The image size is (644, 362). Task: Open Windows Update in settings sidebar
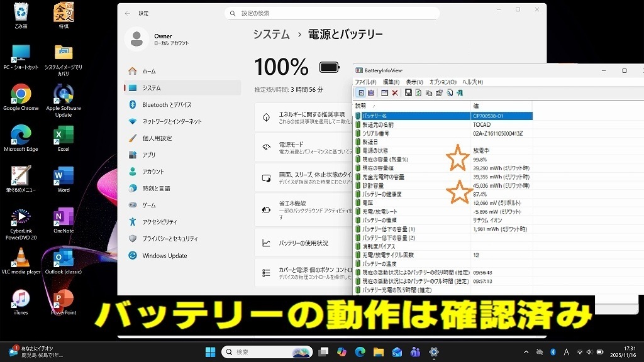[164, 256]
